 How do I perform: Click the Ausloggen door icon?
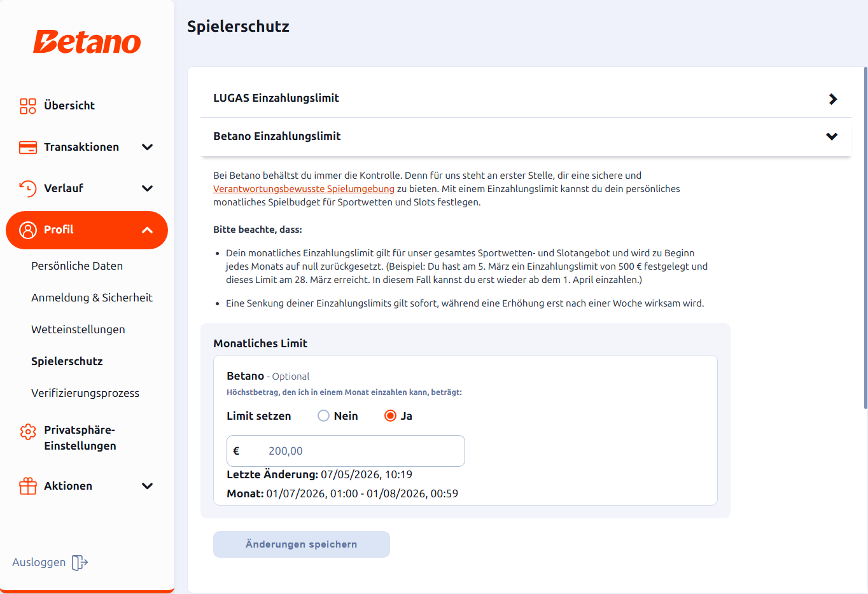click(80, 562)
